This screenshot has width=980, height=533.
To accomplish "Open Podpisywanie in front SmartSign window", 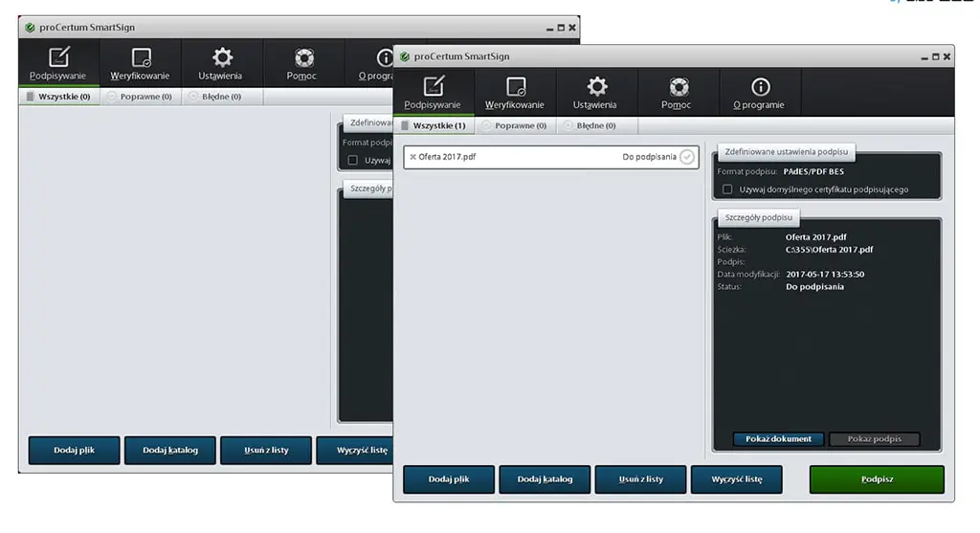I will coord(433,92).
